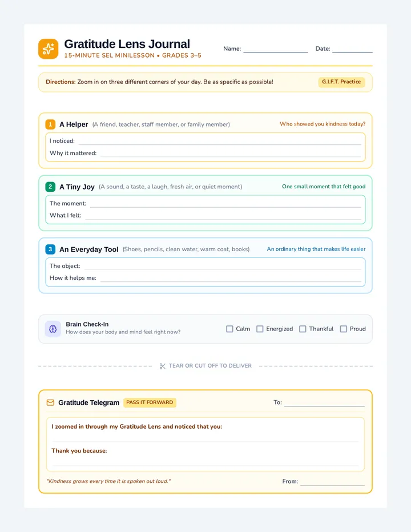Viewport: 411px width, 532px height.
Task: Click the green number 2 badge
Action: click(x=50, y=187)
